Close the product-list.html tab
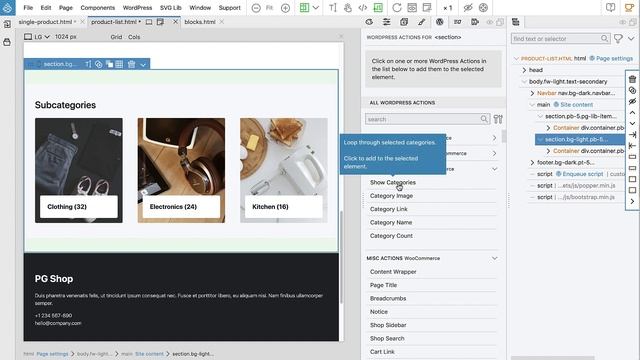Viewport: 640px width, 360px height. pos(176,22)
